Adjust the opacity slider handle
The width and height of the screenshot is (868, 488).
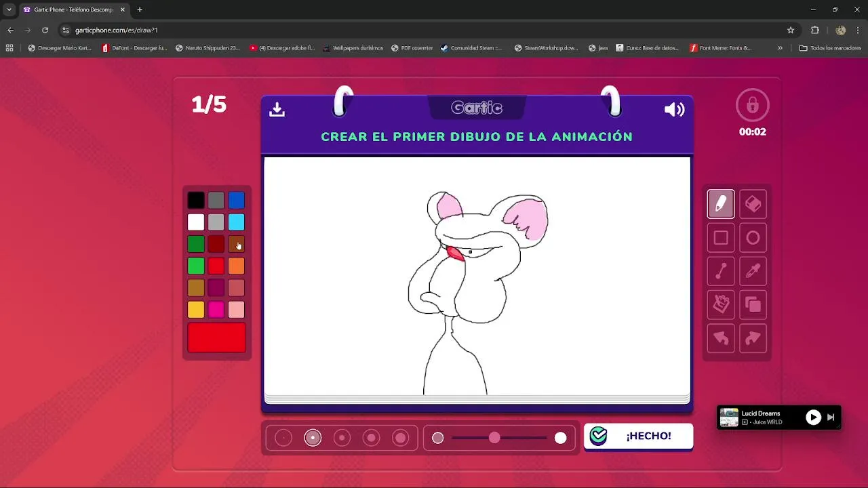pos(494,438)
